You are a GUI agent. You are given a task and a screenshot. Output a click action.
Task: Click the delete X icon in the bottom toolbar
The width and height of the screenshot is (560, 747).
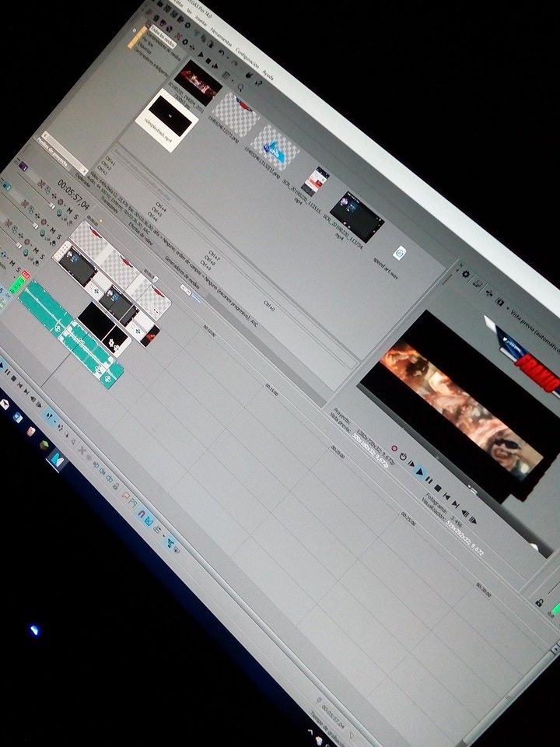tap(82, 449)
